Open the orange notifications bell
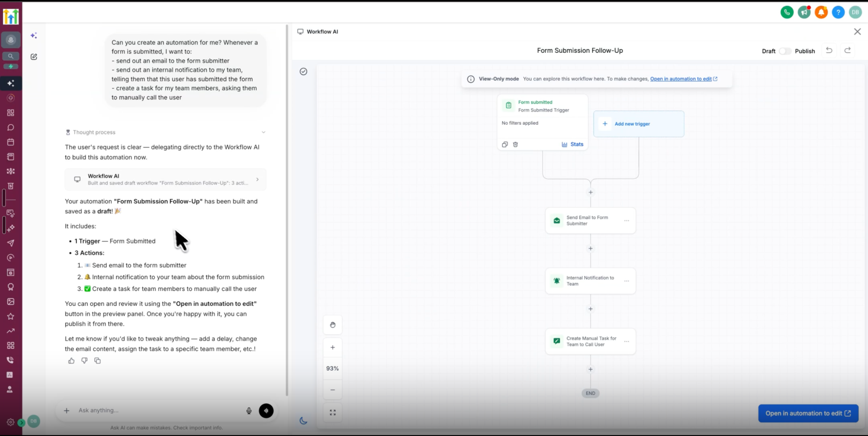Viewport: 868px width, 436px height. click(x=821, y=12)
